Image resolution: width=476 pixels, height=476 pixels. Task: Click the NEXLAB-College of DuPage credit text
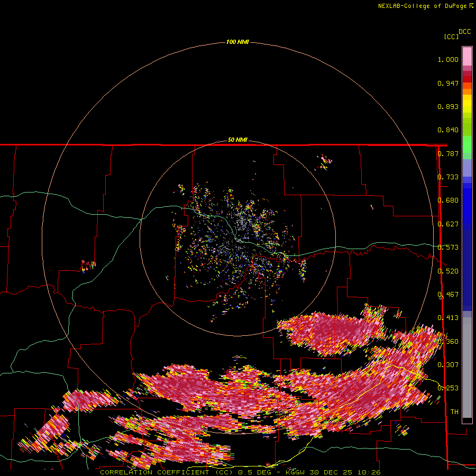click(422, 6)
